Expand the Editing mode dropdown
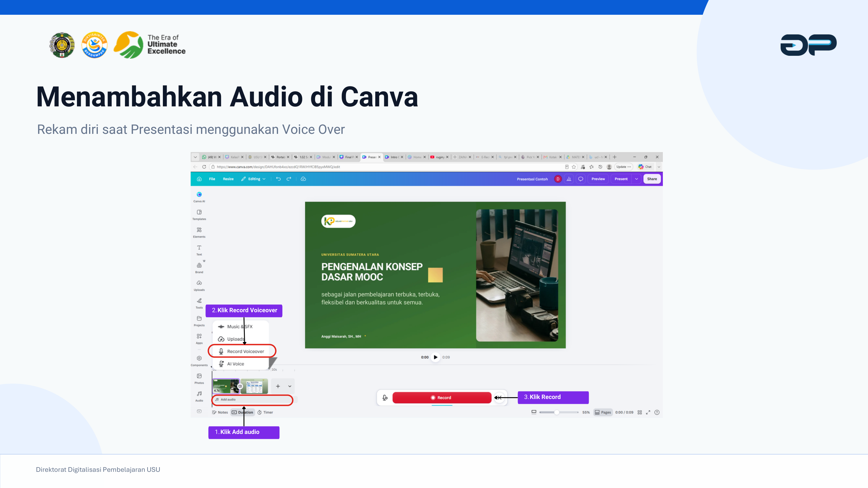Screen dimensions: 868x488 [x=253, y=179]
